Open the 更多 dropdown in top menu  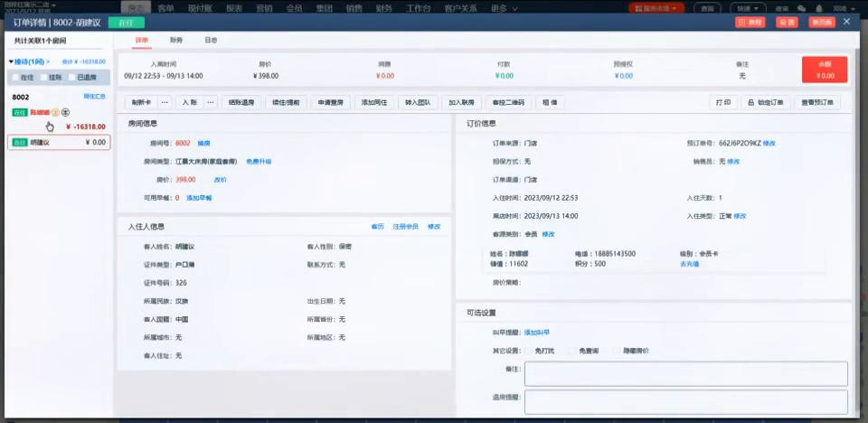(x=505, y=8)
